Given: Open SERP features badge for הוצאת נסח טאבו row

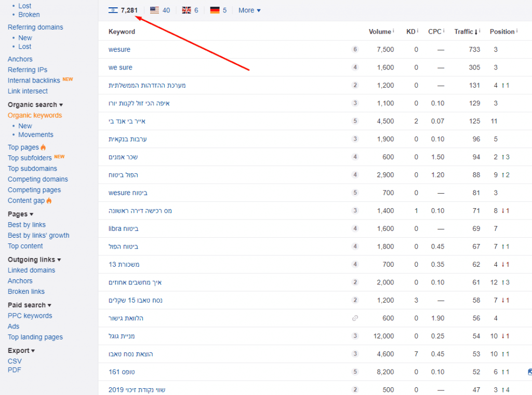Looking at the screenshot, I should tap(355, 354).
